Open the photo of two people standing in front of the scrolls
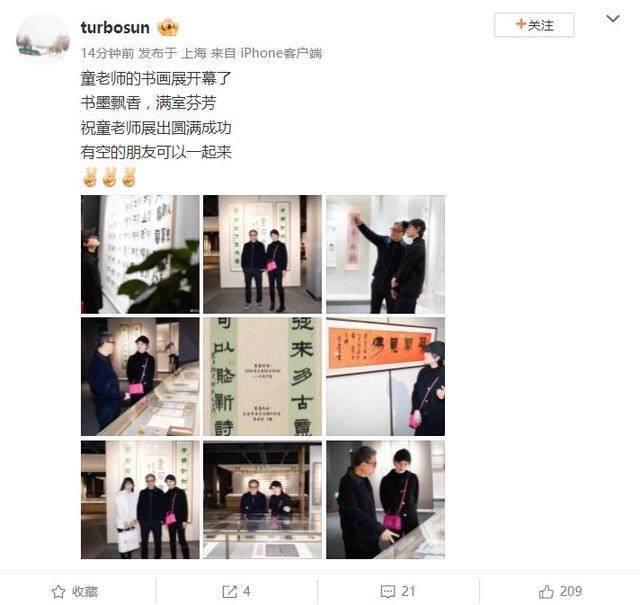The width and height of the screenshot is (640, 605). pos(262,254)
